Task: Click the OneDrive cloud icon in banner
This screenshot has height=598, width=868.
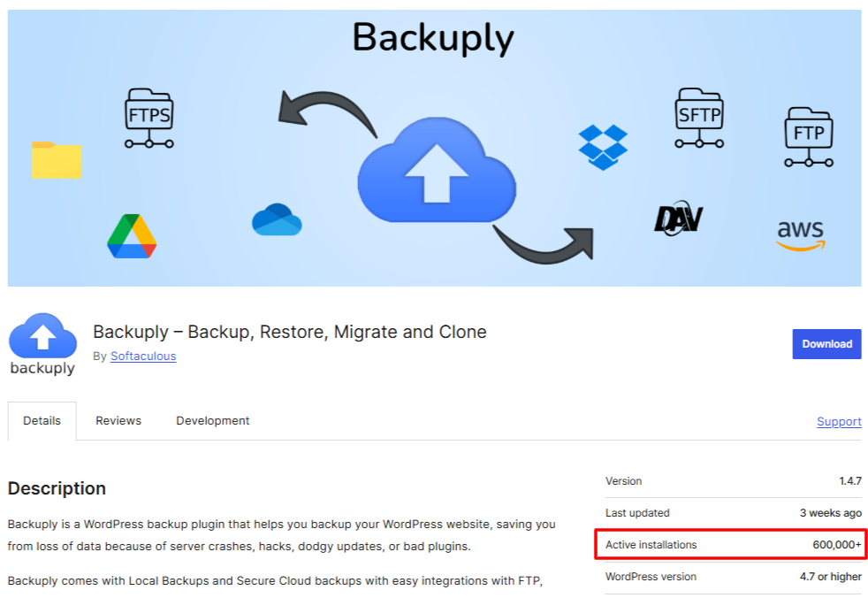Action: point(277,219)
